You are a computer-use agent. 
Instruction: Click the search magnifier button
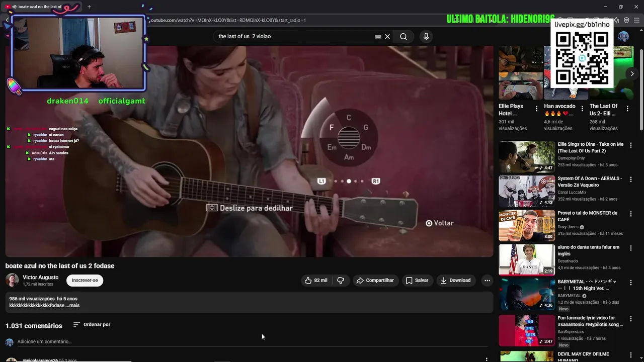click(404, 36)
